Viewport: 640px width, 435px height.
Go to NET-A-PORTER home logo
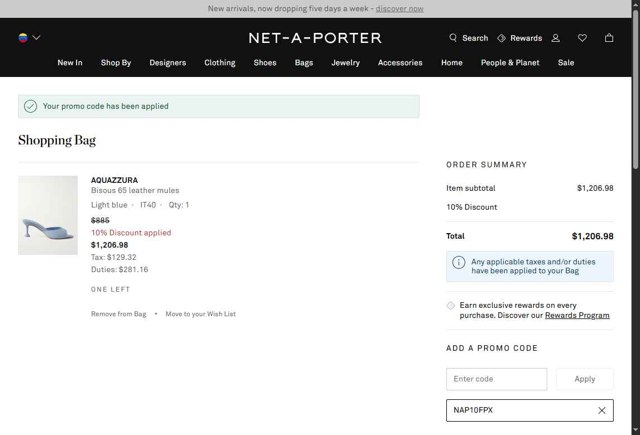315,38
